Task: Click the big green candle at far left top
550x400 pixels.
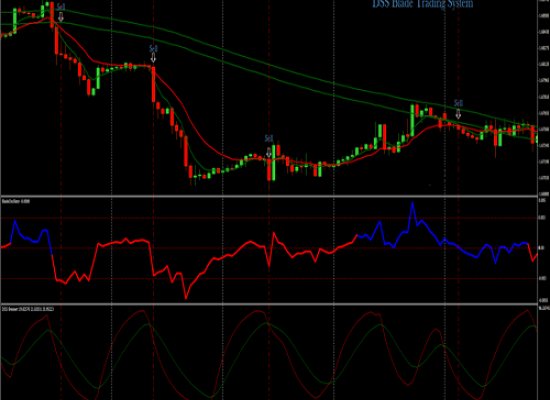Action: coord(15,20)
